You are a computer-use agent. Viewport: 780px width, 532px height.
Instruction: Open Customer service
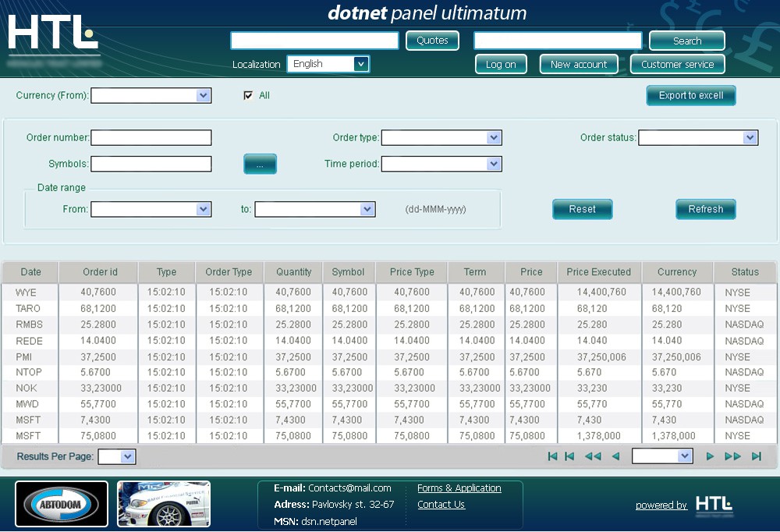pyautogui.click(x=677, y=64)
